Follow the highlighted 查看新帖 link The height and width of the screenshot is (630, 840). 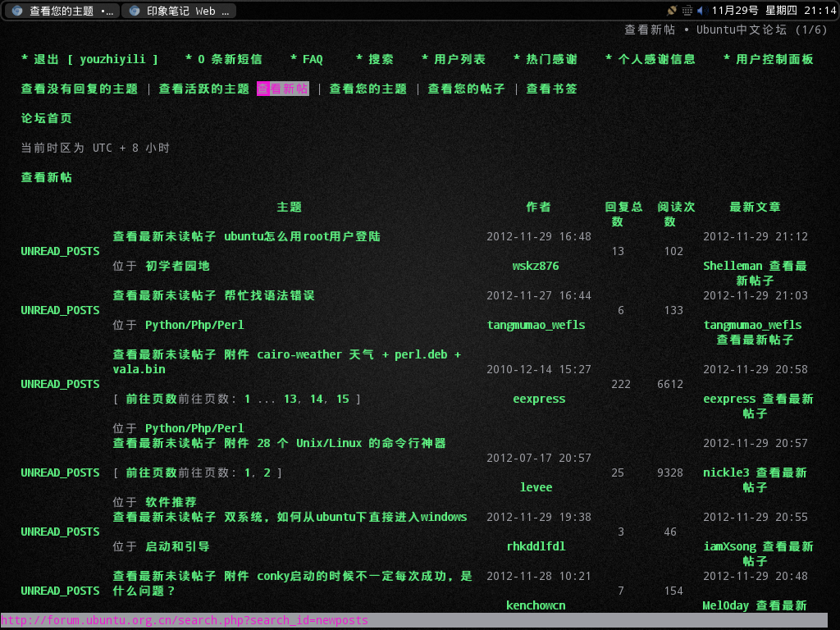[283, 89]
